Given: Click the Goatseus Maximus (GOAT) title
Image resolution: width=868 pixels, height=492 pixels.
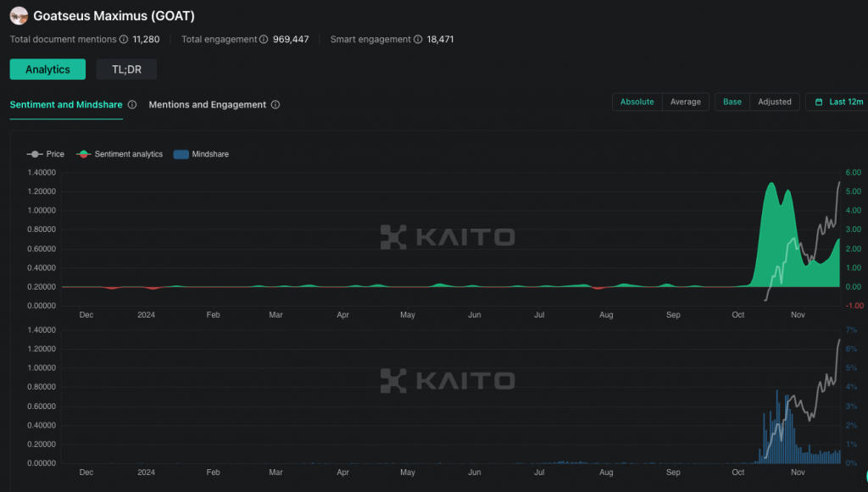Looking at the screenshot, I should pos(114,15).
